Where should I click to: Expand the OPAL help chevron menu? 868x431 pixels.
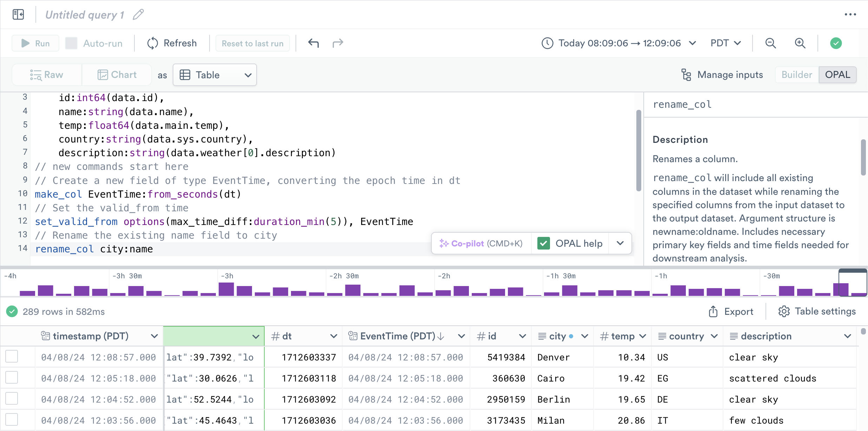(x=620, y=243)
